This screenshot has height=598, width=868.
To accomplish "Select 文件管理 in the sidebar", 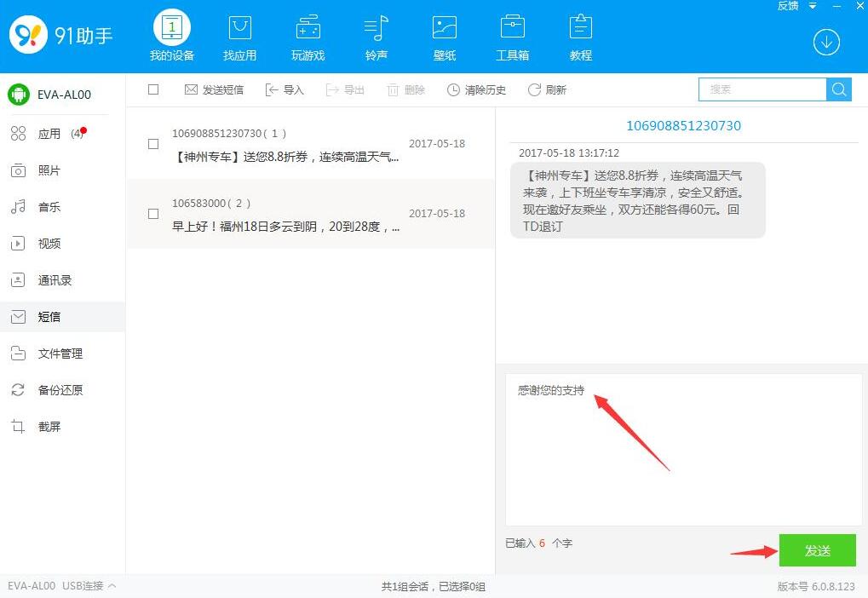I will [60, 354].
